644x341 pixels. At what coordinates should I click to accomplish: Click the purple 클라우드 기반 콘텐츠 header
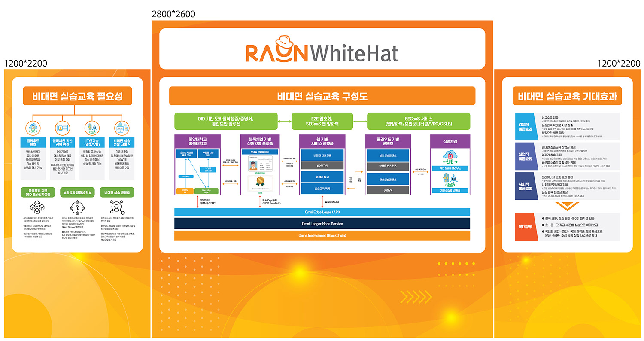point(388,141)
